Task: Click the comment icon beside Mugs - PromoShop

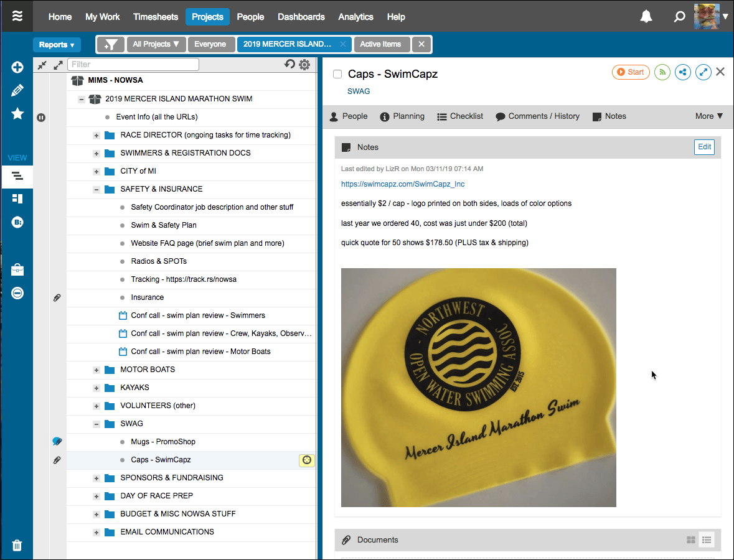Action: (57, 441)
